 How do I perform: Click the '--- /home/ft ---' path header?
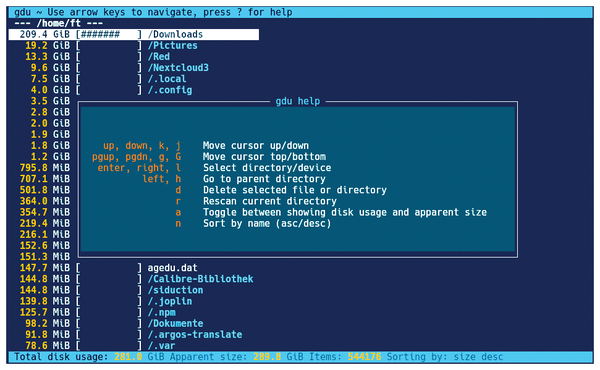[x=59, y=23]
